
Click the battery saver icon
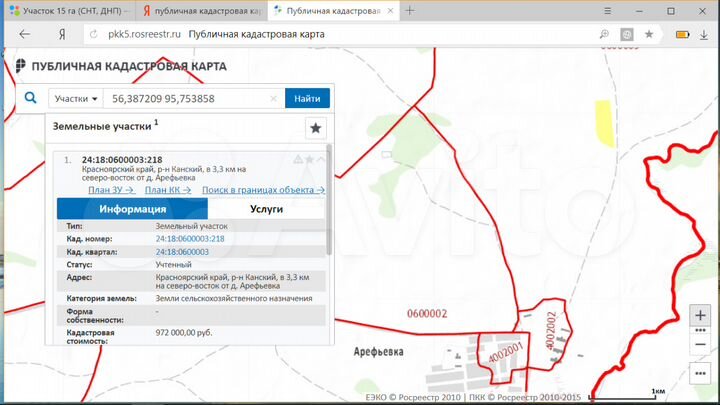(x=682, y=34)
